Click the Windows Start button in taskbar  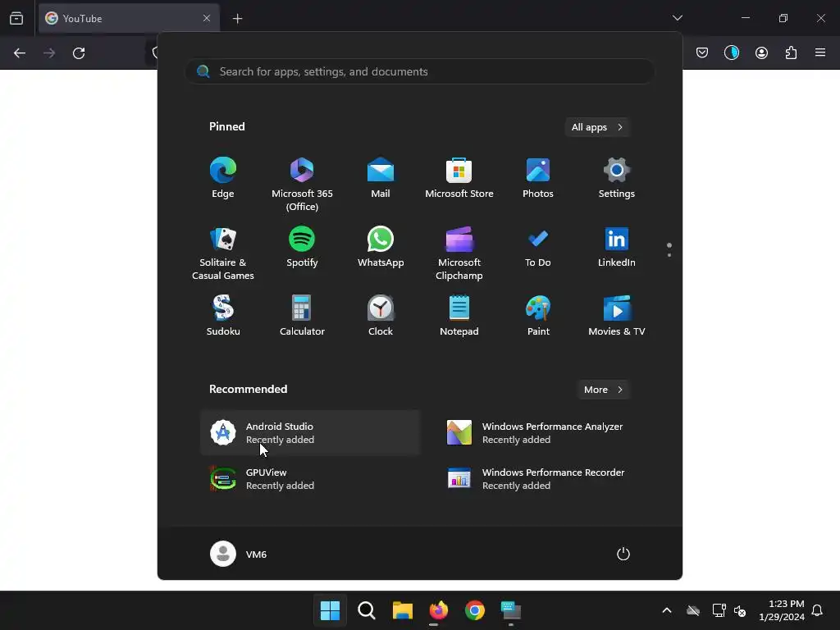[330, 610]
